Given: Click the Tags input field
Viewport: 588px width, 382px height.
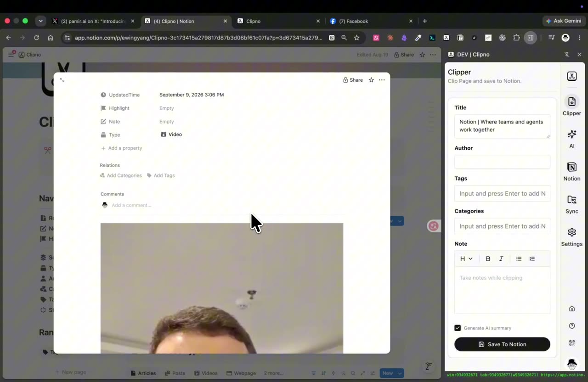Looking at the screenshot, I should coord(502,193).
